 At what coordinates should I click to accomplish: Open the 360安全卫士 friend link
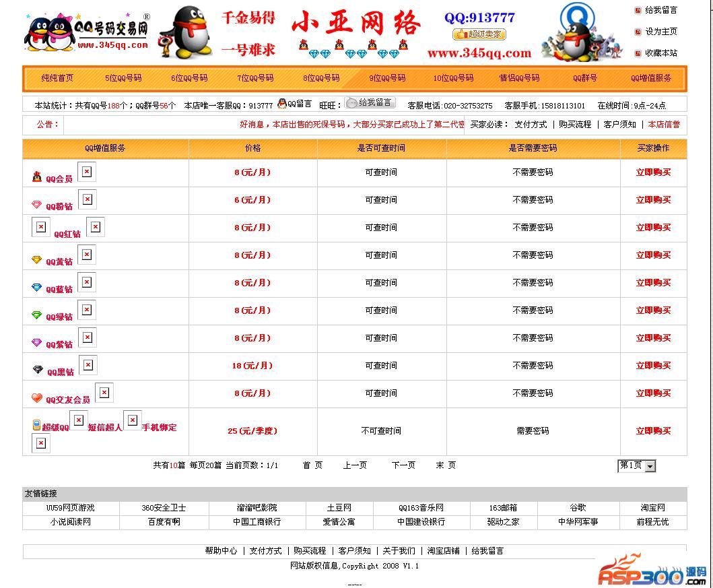point(164,508)
